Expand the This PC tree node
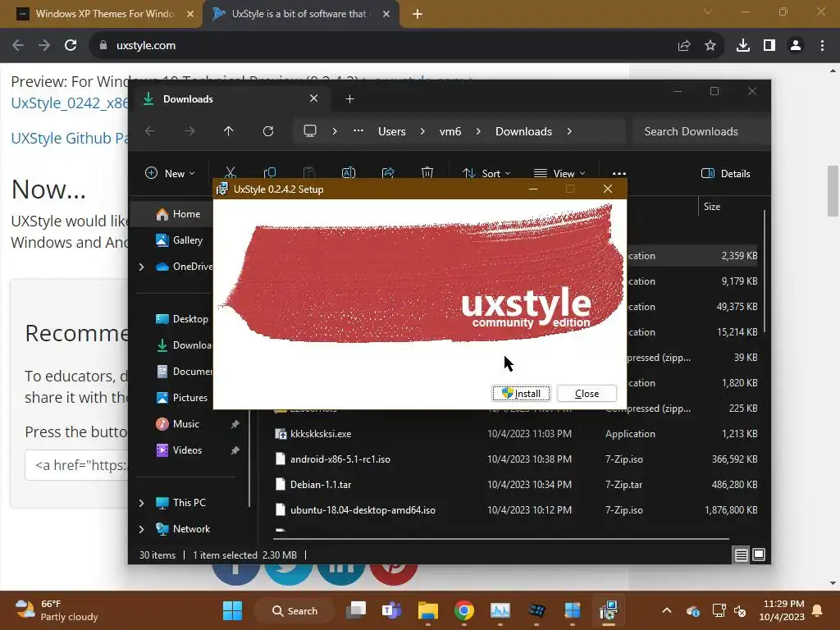 [x=141, y=503]
